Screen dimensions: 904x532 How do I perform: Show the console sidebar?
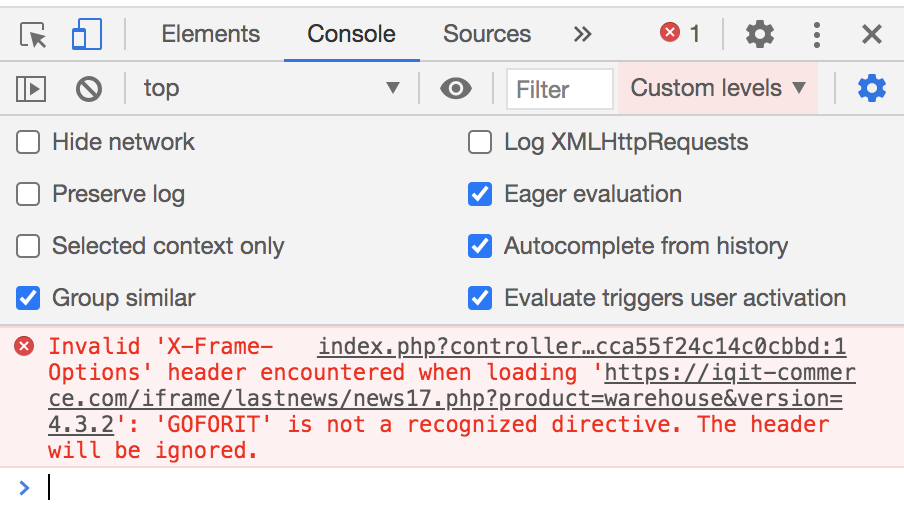(x=31, y=89)
